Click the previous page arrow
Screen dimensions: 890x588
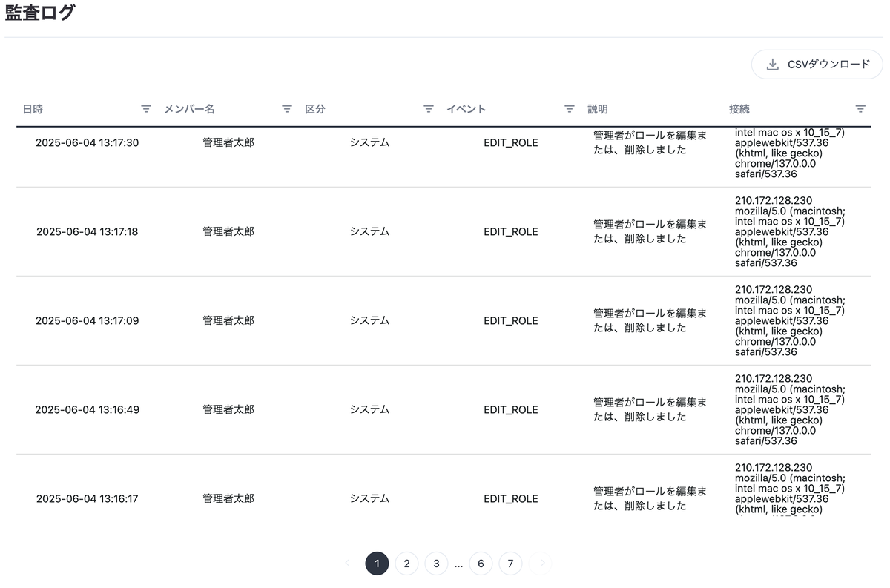pos(347,564)
